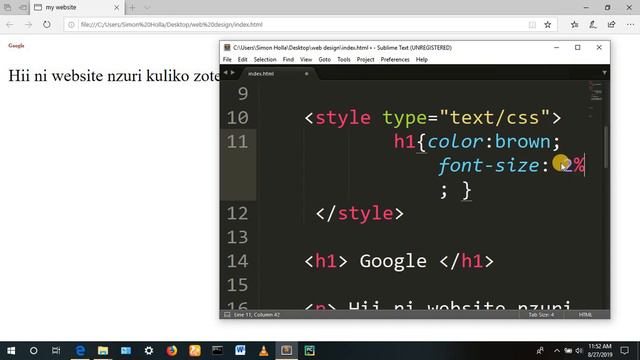The height and width of the screenshot is (360, 640).
Task: Click the Sublime Text vertical scrollbar
Action: coord(606,147)
